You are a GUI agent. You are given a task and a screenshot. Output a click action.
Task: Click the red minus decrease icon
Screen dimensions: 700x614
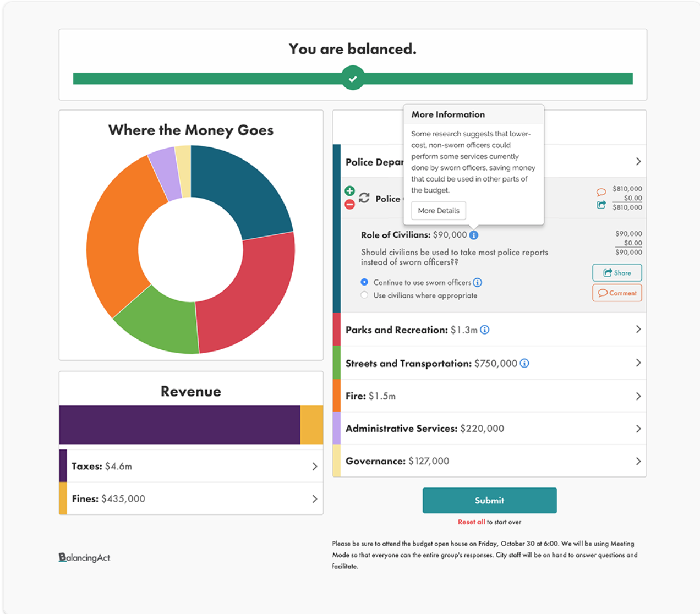[x=349, y=205]
